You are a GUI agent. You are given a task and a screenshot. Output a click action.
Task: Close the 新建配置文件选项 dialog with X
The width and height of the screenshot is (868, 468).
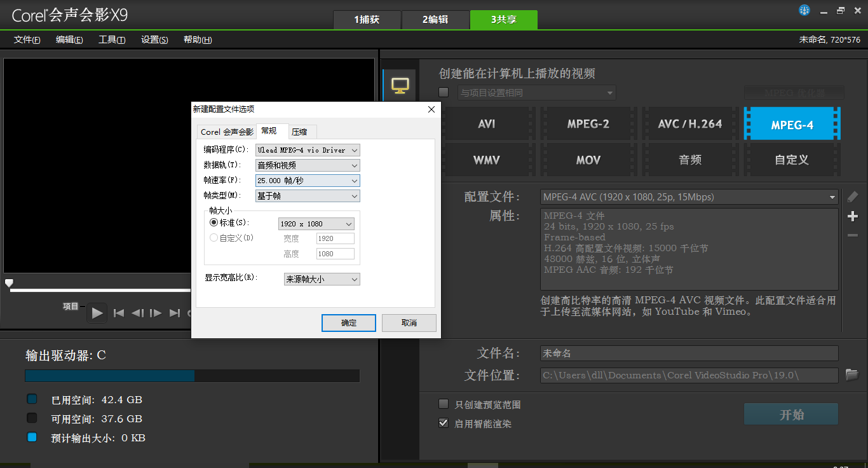(431, 109)
